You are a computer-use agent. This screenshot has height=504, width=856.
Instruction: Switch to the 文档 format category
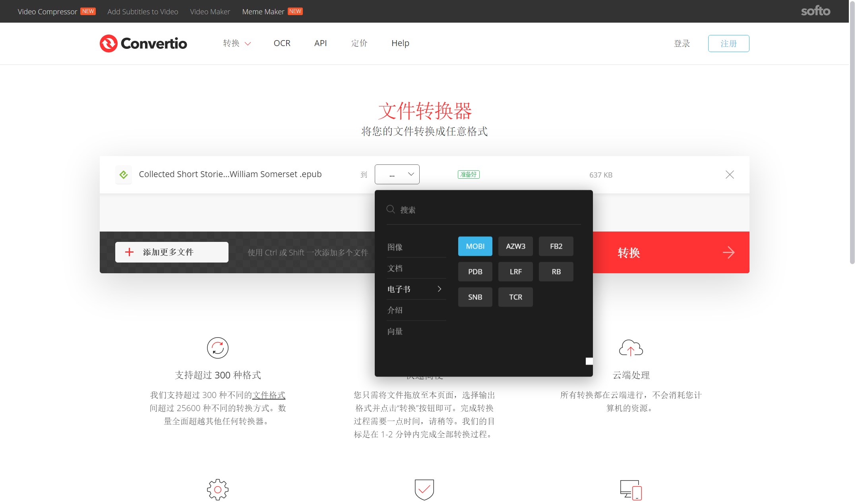(395, 268)
